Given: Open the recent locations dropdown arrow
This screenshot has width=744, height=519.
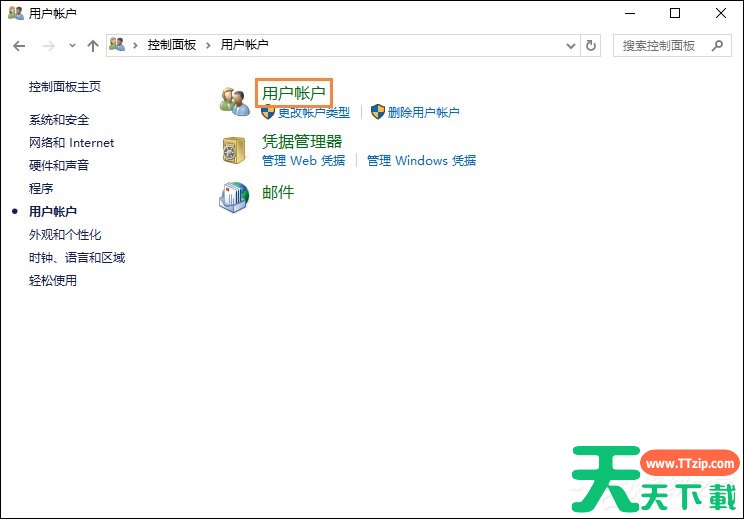Looking at the screenshot, I should click(x=72, y=46).
